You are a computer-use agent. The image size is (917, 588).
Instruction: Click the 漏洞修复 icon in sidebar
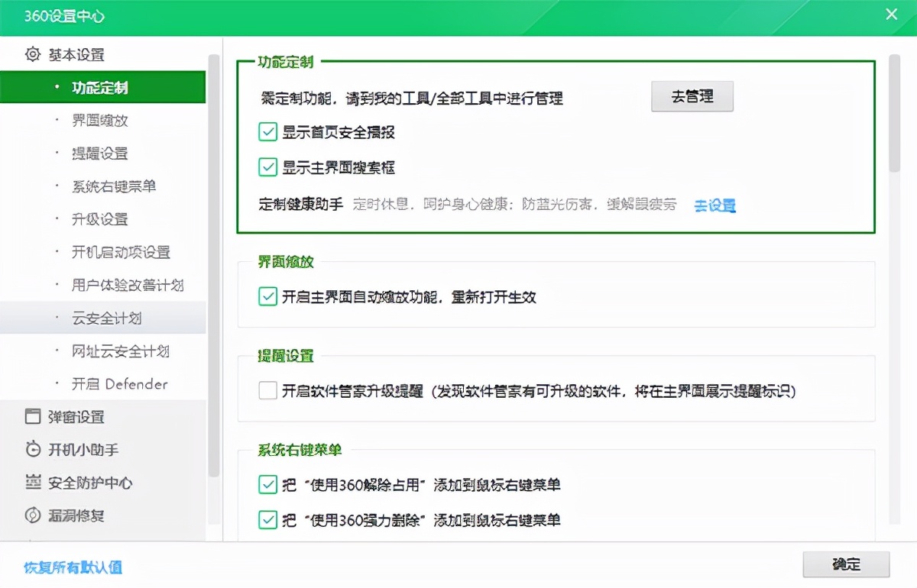[33, 515]
